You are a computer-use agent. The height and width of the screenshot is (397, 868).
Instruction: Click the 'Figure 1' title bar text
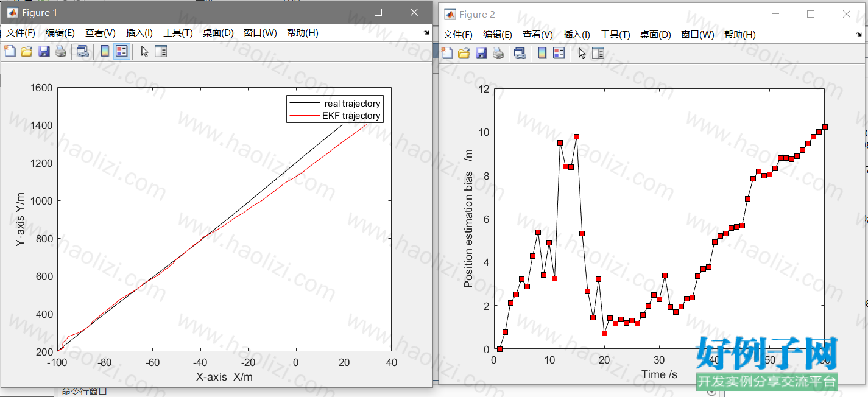40,12
